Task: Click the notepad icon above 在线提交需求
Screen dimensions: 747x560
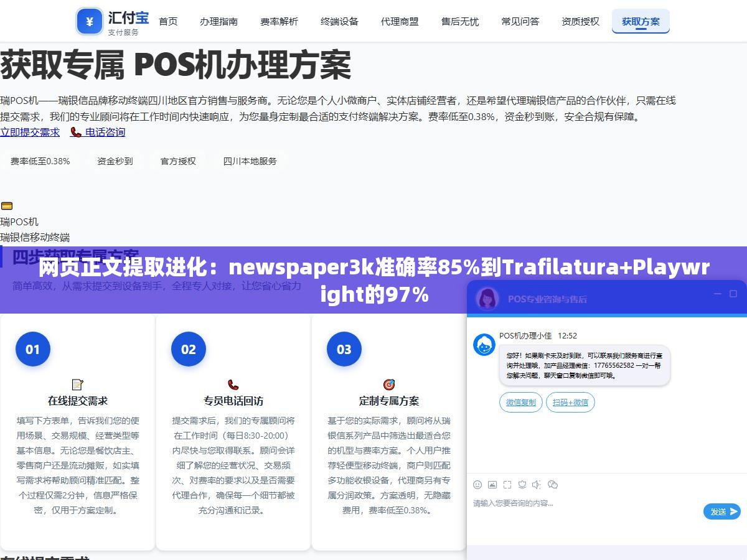Action: tap(78, 385)
